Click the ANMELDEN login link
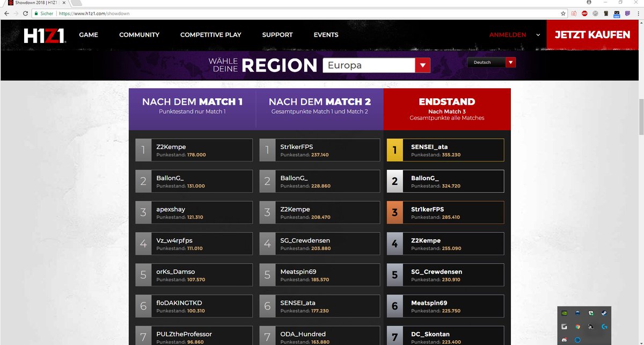 [x=508, y=35]
